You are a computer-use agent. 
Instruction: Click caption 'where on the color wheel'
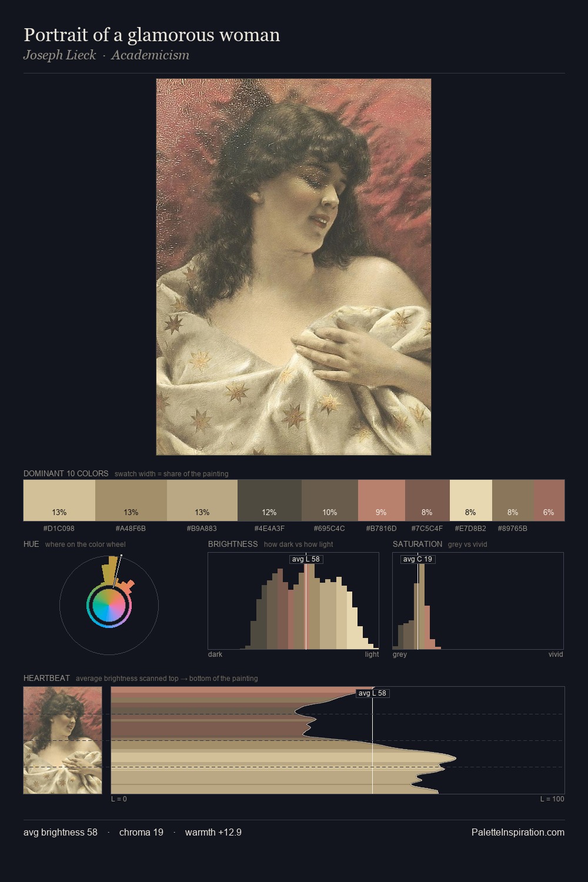85,544
